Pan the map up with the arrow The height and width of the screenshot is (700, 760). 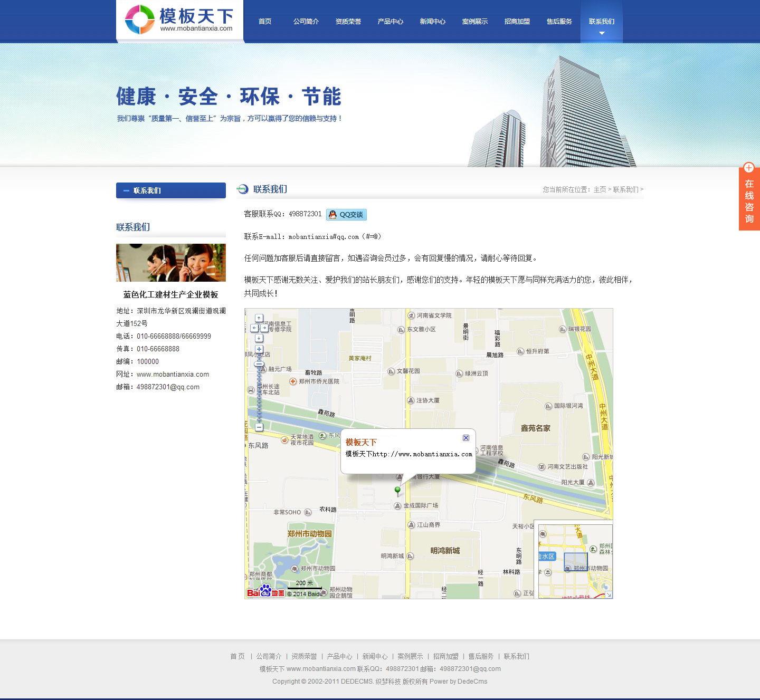pos(259,318)
